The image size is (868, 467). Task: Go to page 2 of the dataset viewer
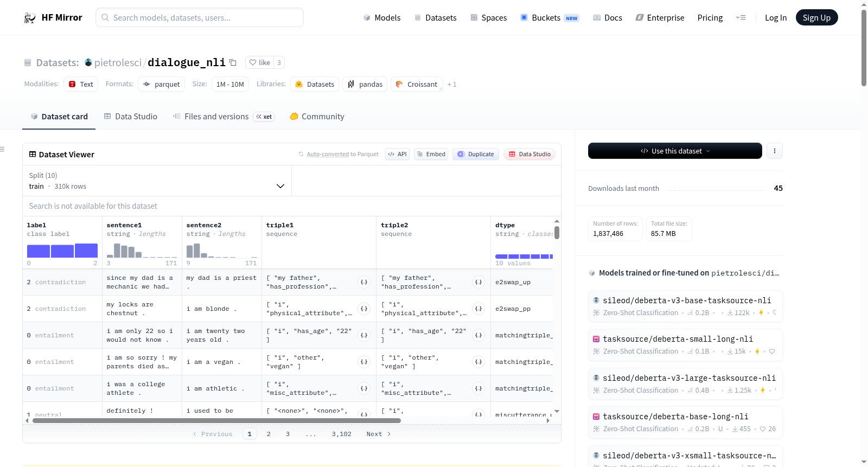click(269, 434)
